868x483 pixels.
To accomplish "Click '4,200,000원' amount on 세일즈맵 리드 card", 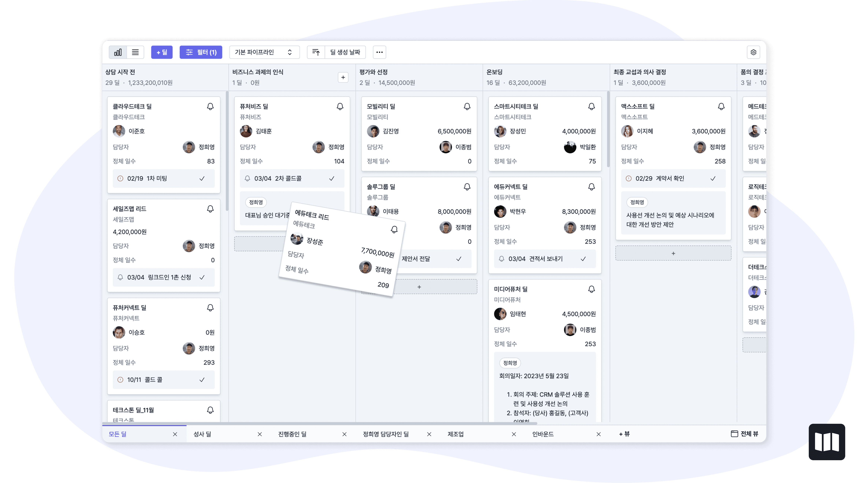I will click(130, 232).
